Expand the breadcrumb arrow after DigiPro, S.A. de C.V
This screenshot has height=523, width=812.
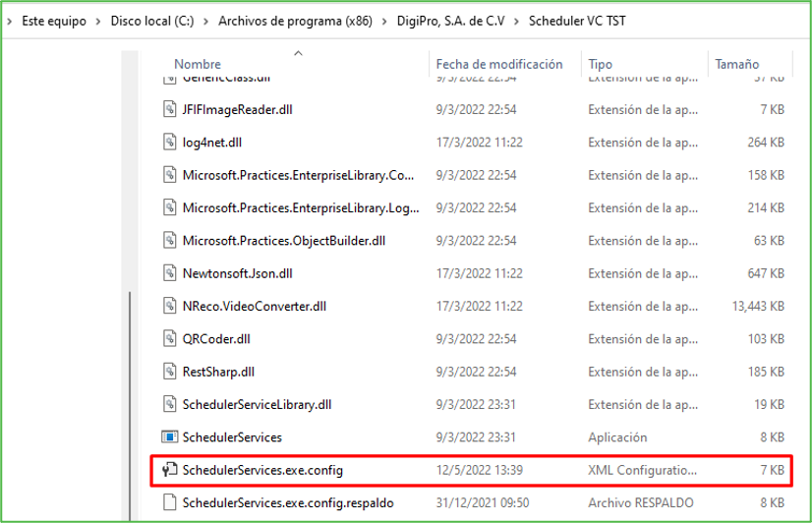(517, 21)
